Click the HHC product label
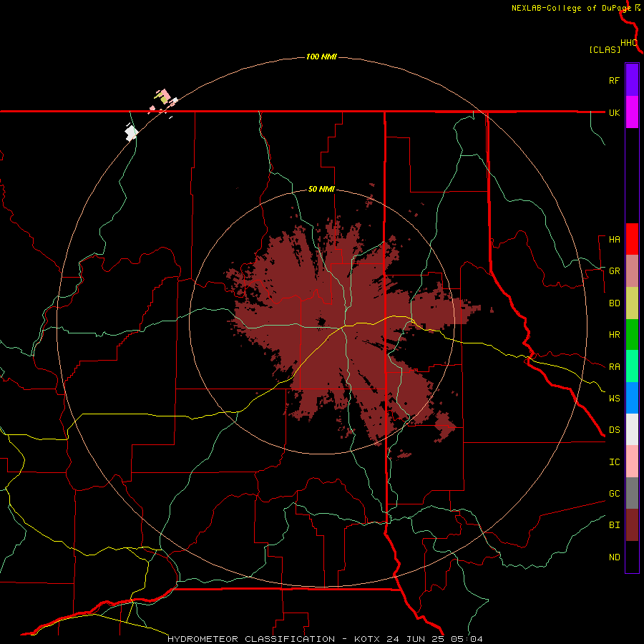 coord(628,43)
